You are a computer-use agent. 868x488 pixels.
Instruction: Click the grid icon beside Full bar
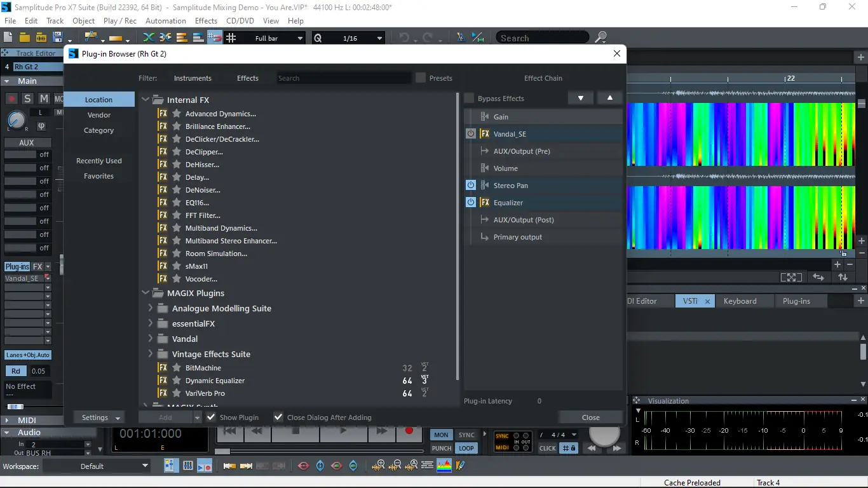(231, 38)
